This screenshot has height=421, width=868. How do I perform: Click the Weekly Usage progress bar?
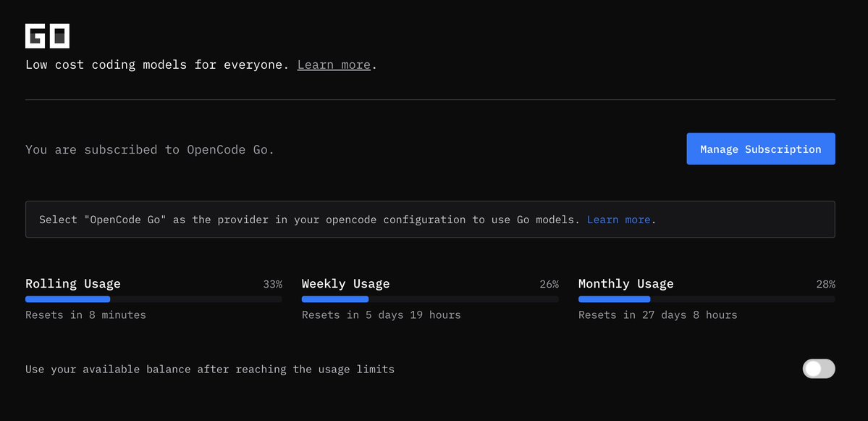coord(430,299)
